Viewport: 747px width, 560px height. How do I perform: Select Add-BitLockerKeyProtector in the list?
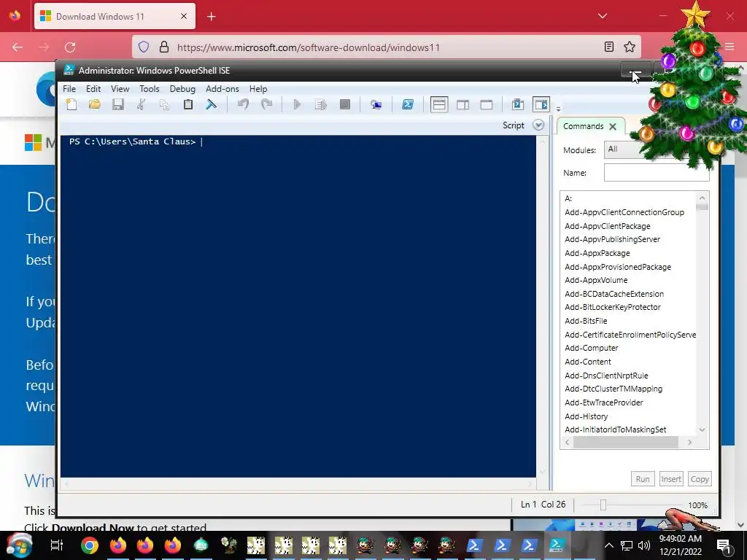613,307
